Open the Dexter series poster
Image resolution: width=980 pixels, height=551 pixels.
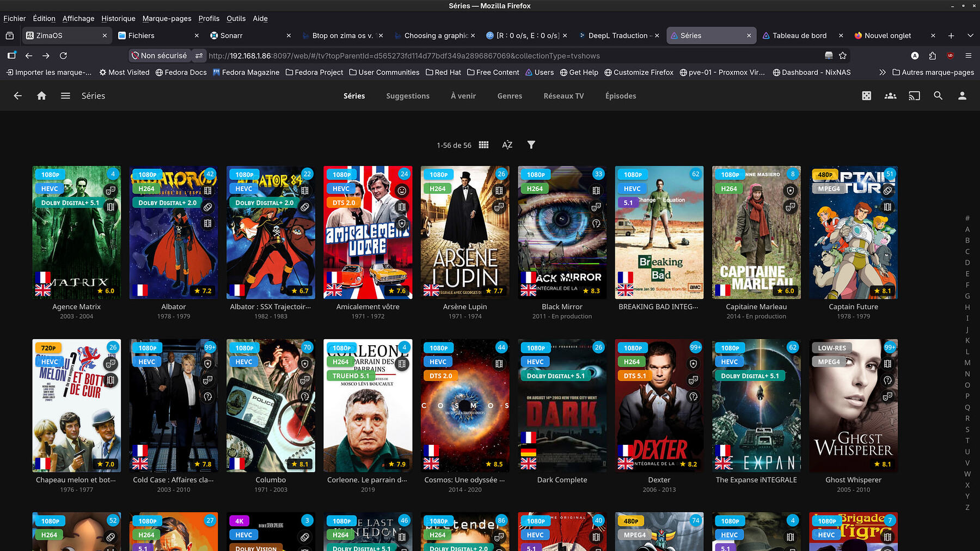pos(659,406)
